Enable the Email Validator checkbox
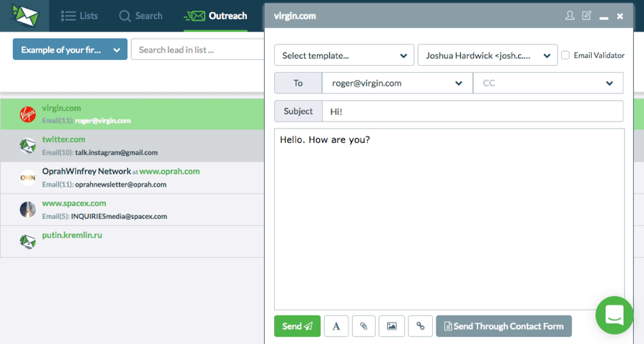The image size is (644, 344). 565,55
